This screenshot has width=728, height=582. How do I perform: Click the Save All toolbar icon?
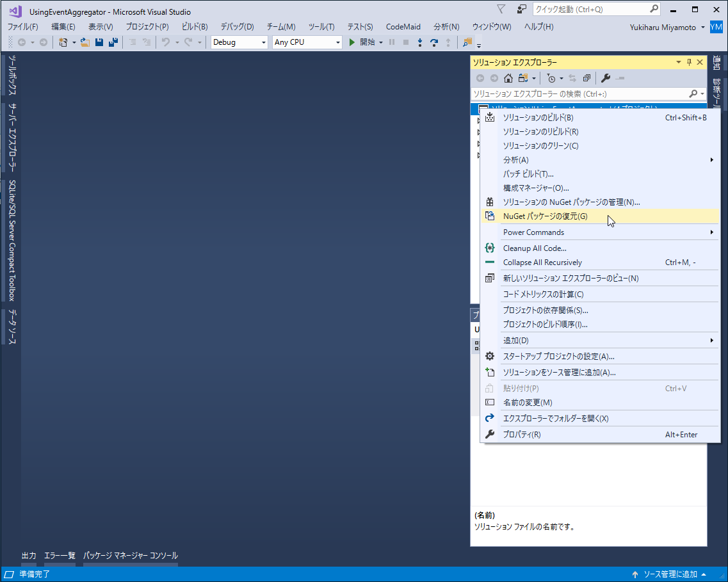pos(113,42)
